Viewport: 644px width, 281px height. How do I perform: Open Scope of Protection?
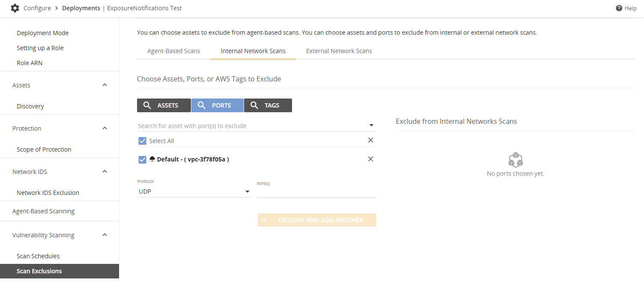(44, 149)
